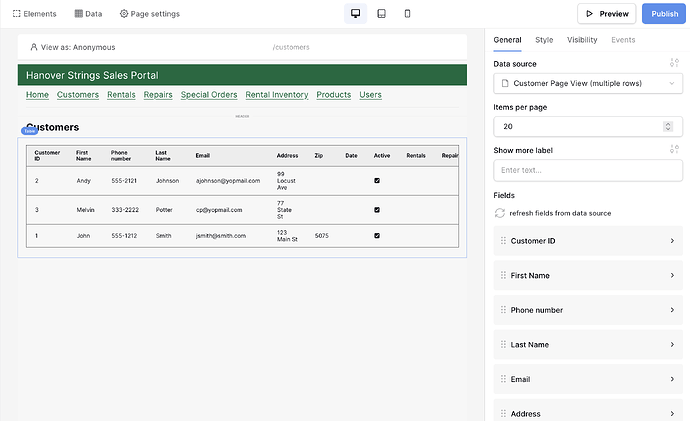Viewport: 690px width, 421px height.
Task: Click the Items per page number field
Action: (x=588, y=126)
